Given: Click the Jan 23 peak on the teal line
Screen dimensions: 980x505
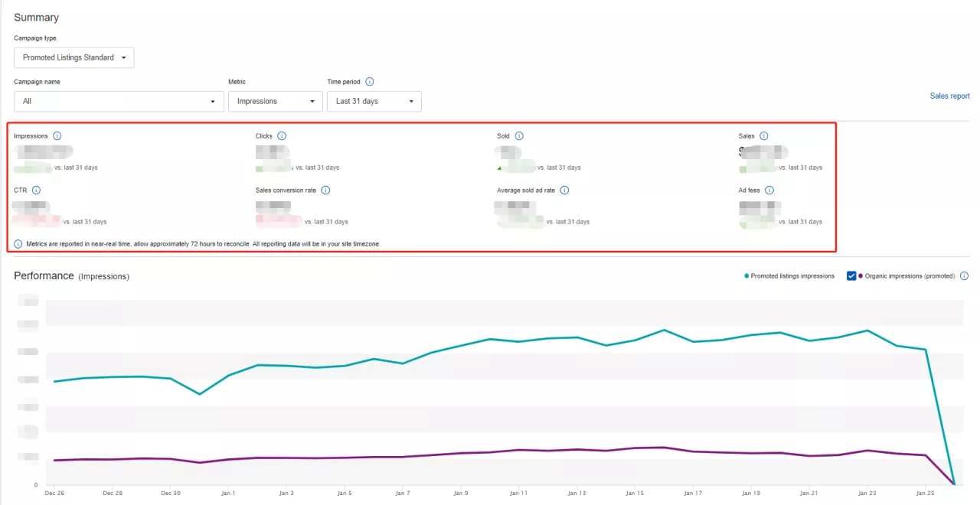Looking at the screenshot, I should tap(867, 331).
